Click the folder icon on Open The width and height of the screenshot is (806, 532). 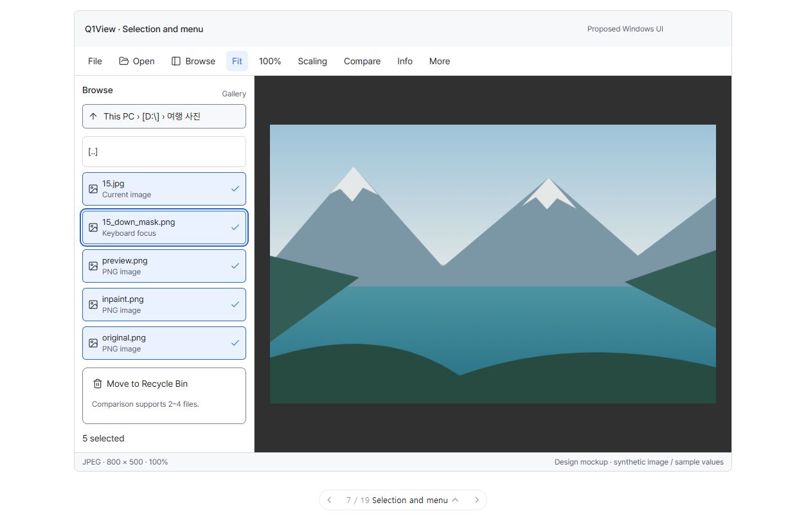pyautogui.click(x=124, y=61)
